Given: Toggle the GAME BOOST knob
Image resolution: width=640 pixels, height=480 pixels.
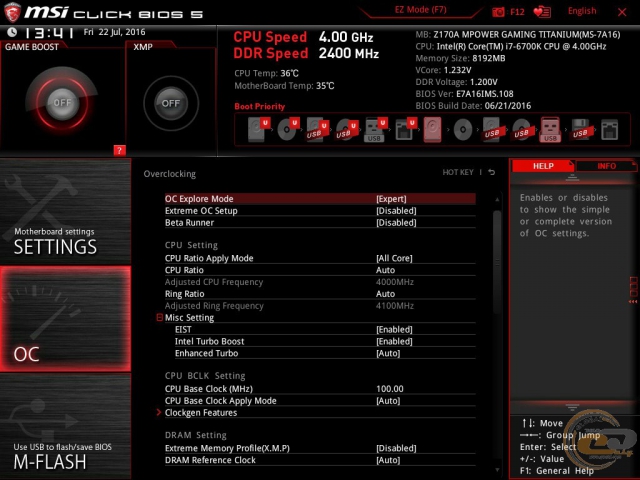Looking at the screenshot, I should pyautogui.click(x=62, y=102).
